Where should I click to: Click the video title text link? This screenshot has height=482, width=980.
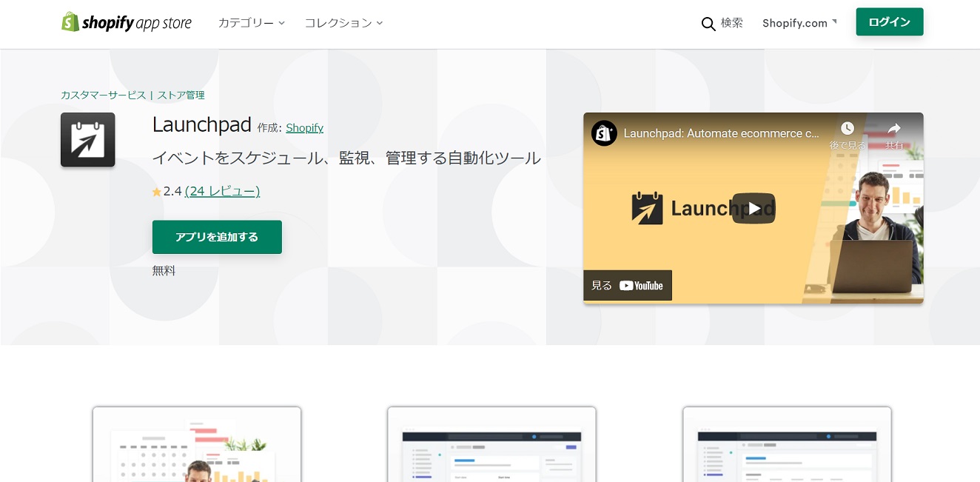[722, 133]
